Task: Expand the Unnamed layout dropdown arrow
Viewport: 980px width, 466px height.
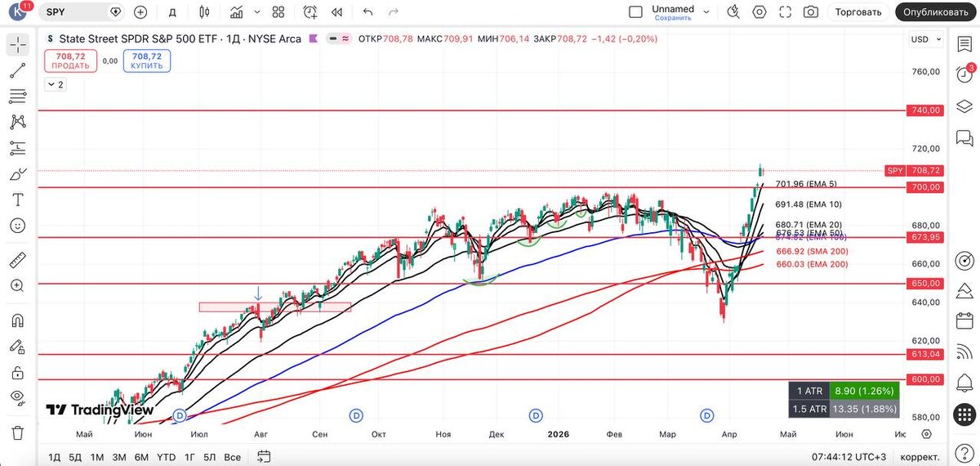Action: (x=706, y=12)
